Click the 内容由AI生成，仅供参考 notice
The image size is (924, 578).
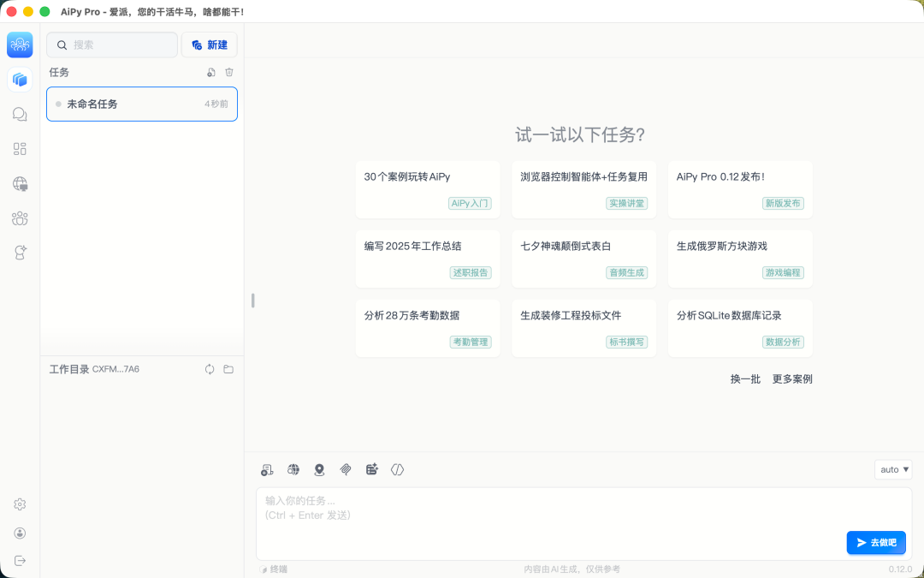(572, 569)
